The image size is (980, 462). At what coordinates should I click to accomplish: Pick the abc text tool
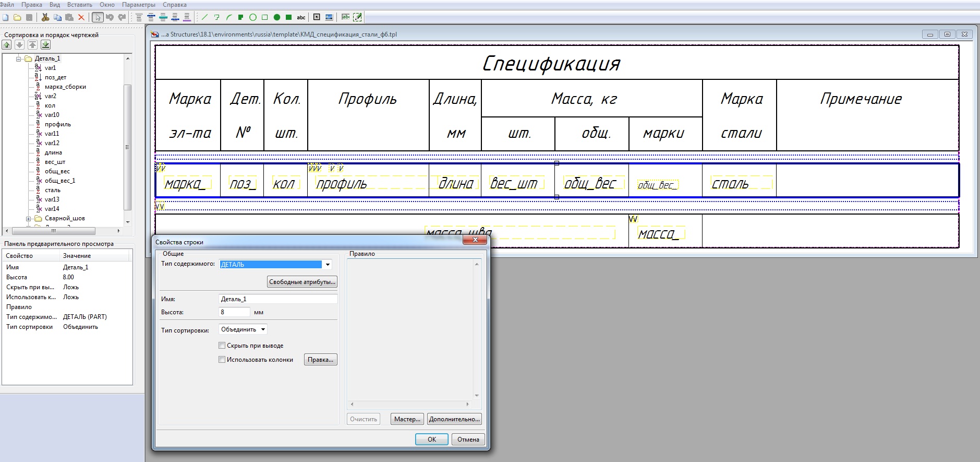coord(301,17)
